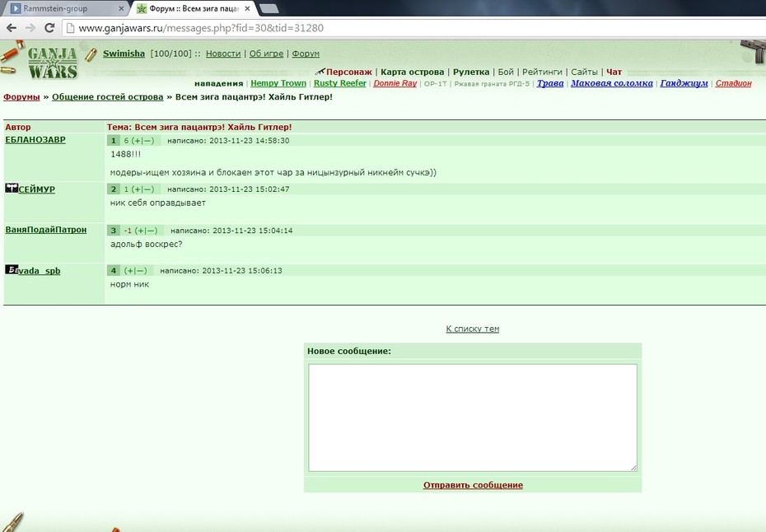Open Маковая соломка link

(612, 83)
